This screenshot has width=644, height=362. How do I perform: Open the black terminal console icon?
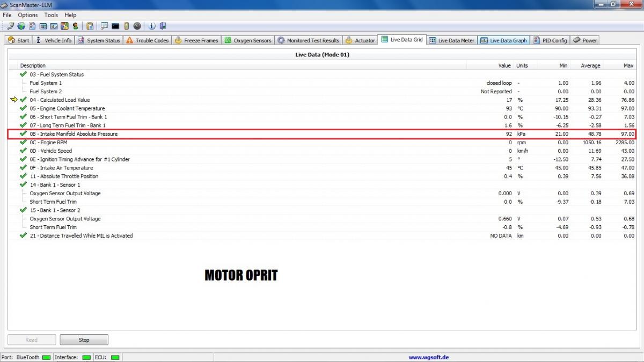[x=115, y=26]
